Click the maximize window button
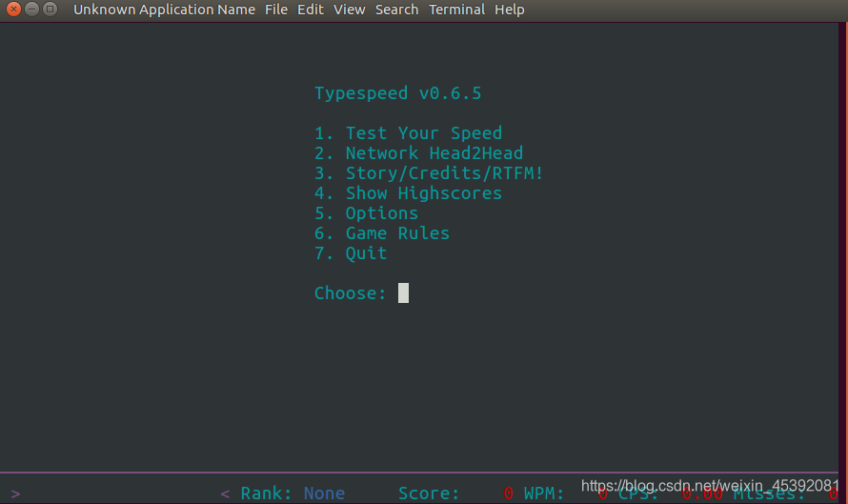 pos(50,10)
